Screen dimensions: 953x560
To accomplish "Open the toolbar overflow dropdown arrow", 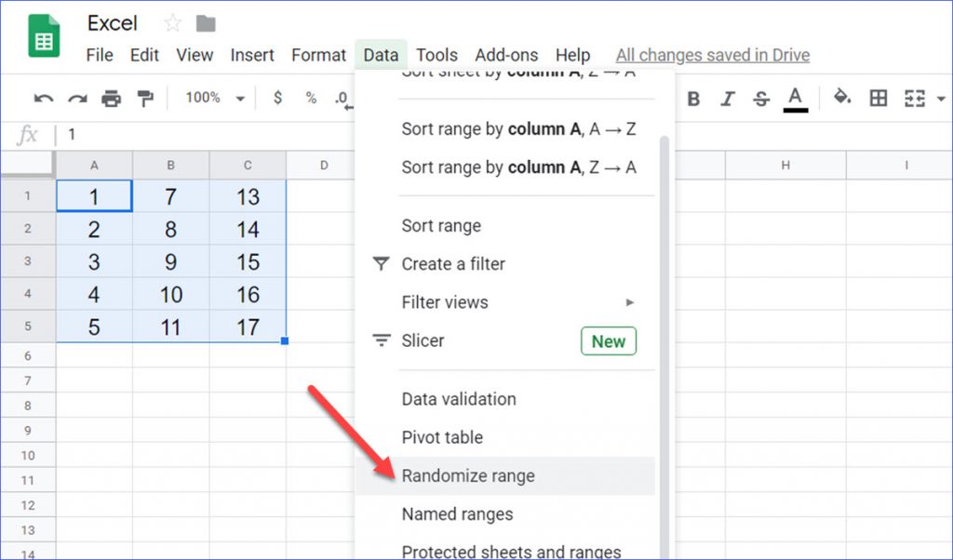I will [942, 98].
